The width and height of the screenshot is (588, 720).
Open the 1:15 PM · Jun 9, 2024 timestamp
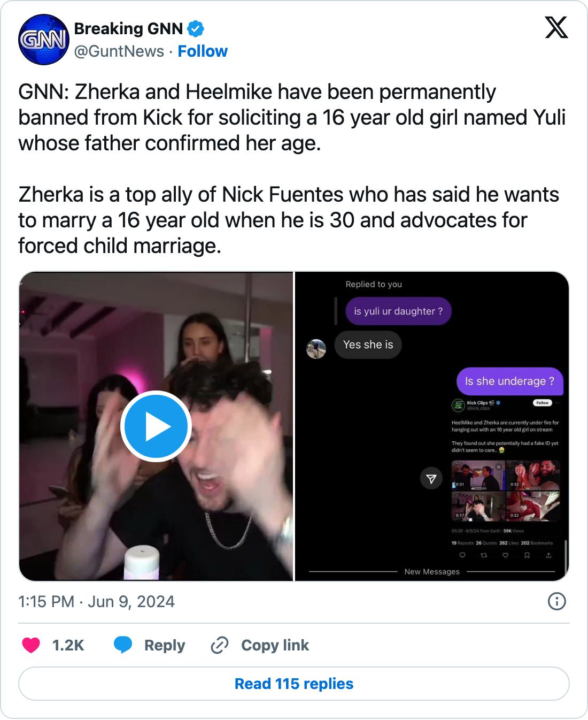click(x=97, y=602)
